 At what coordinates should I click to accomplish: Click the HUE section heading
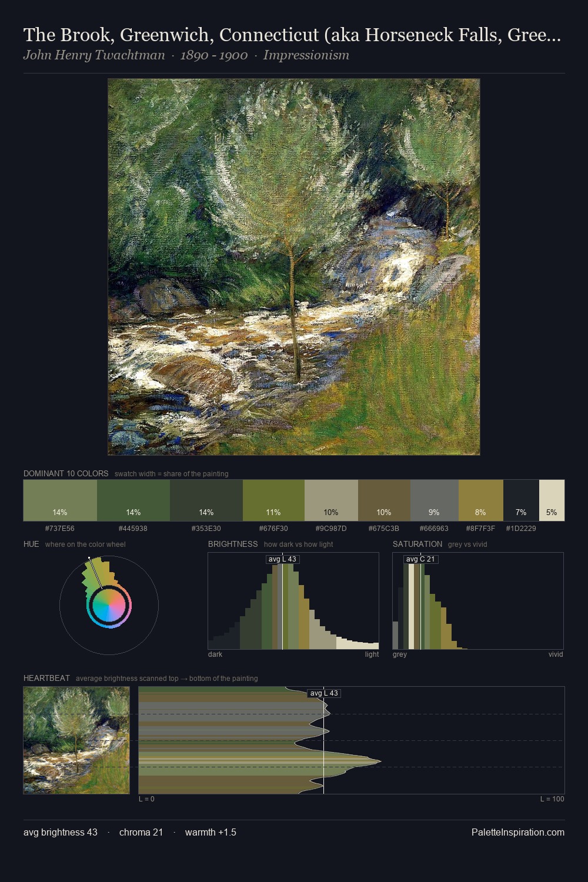[31, 544]
